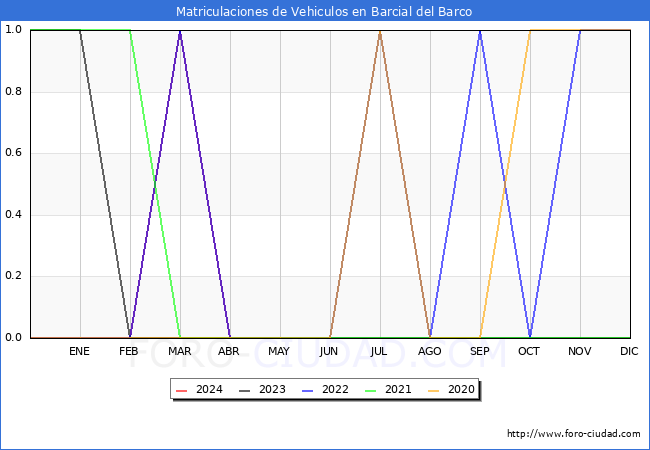The width and height of the screenshot is (650, 450).
Task: Click the dark gray line's low point at FEB
Action: click(x=130, y=336)
